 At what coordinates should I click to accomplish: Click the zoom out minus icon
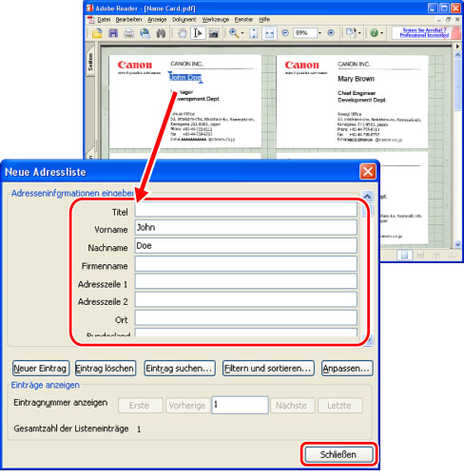click(285, 32)
